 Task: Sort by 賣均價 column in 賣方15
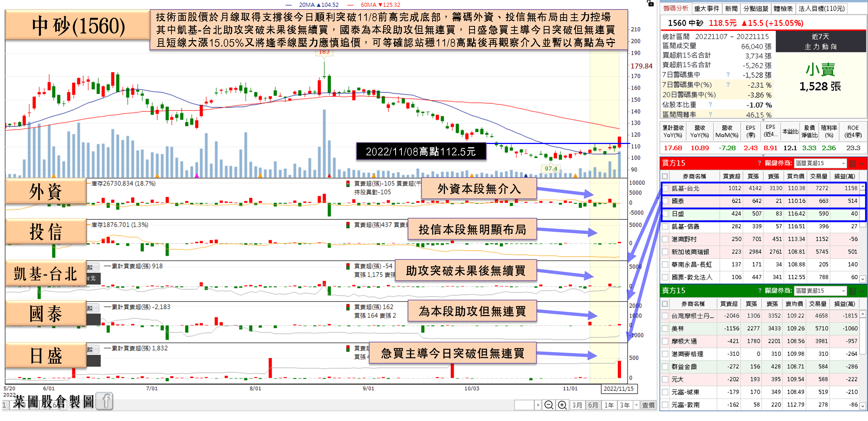click(x=795, y=304)
